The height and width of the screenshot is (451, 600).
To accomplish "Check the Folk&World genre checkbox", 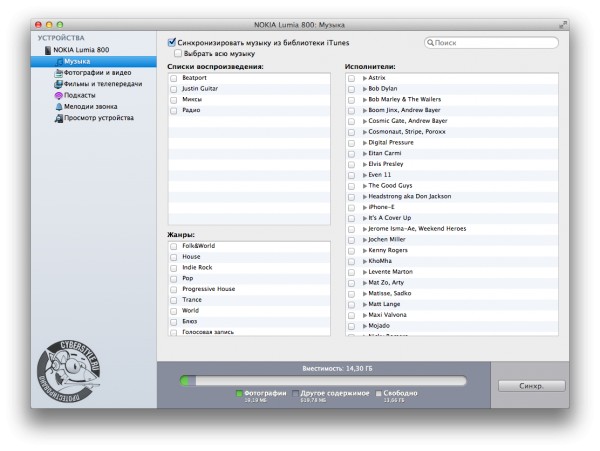I will point(174,246).
